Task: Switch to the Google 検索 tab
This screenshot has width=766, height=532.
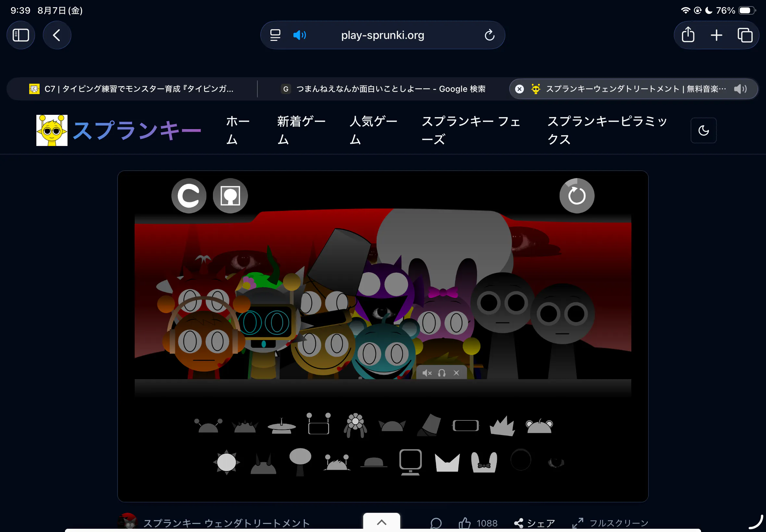Action: point(383,89)
